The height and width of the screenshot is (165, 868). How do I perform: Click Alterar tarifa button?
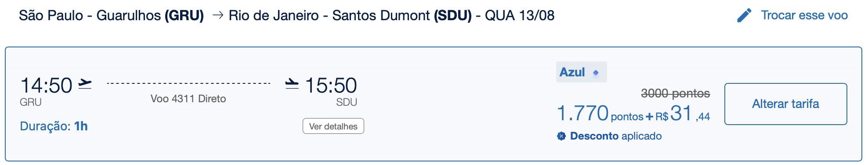(x=785, y=104)
